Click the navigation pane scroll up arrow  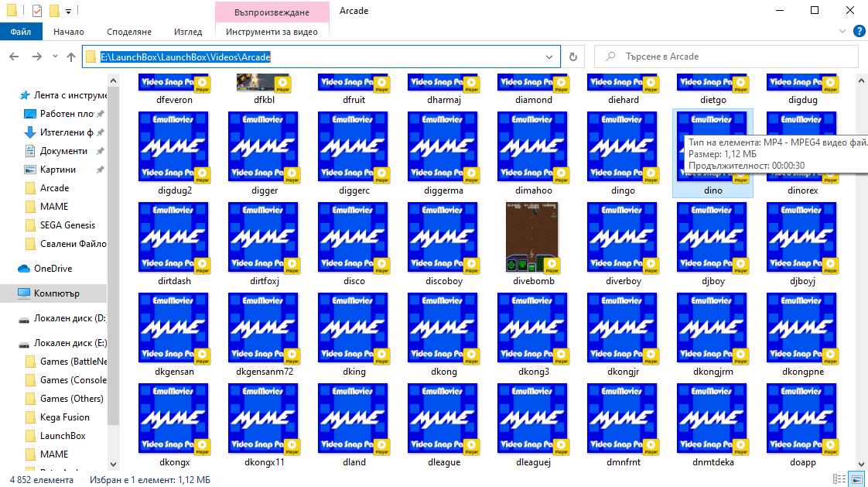114,81
